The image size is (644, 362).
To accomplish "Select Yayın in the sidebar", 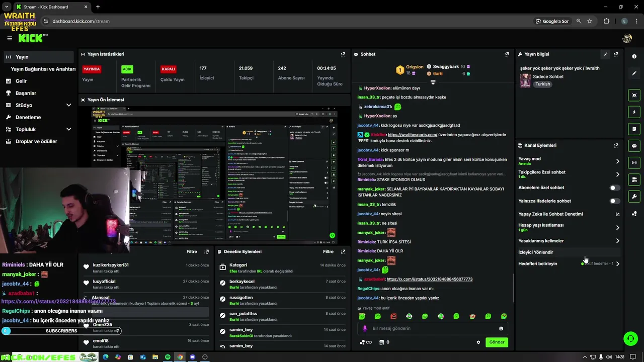I will (x=39, y=57).
